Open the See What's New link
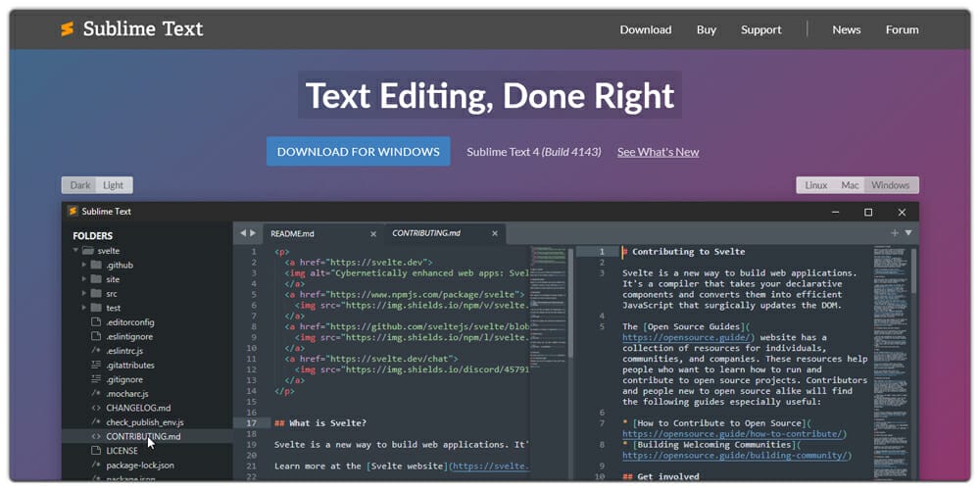The height and width of the screenshot is (490, 980). [659, 152]
